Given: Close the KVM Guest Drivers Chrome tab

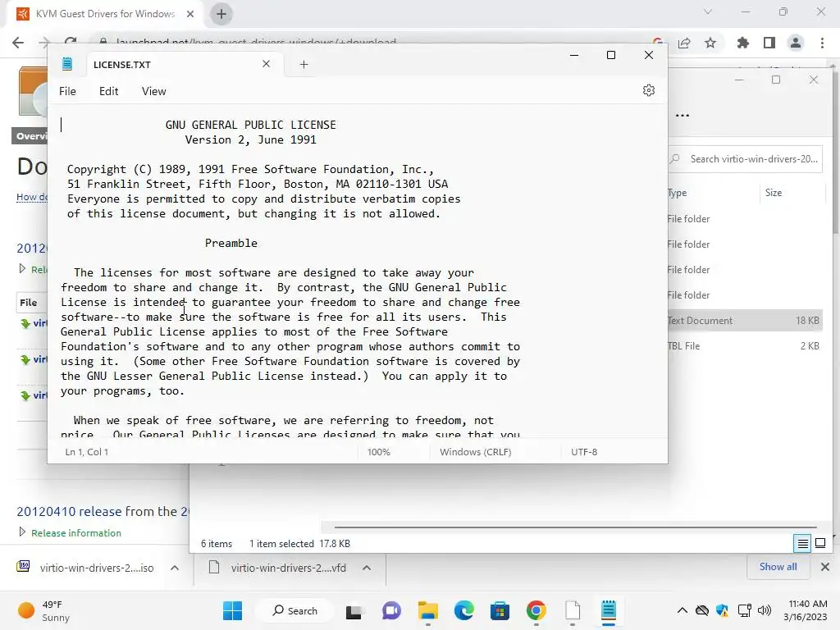Looking at the screenshot, I should click(190, 14).
